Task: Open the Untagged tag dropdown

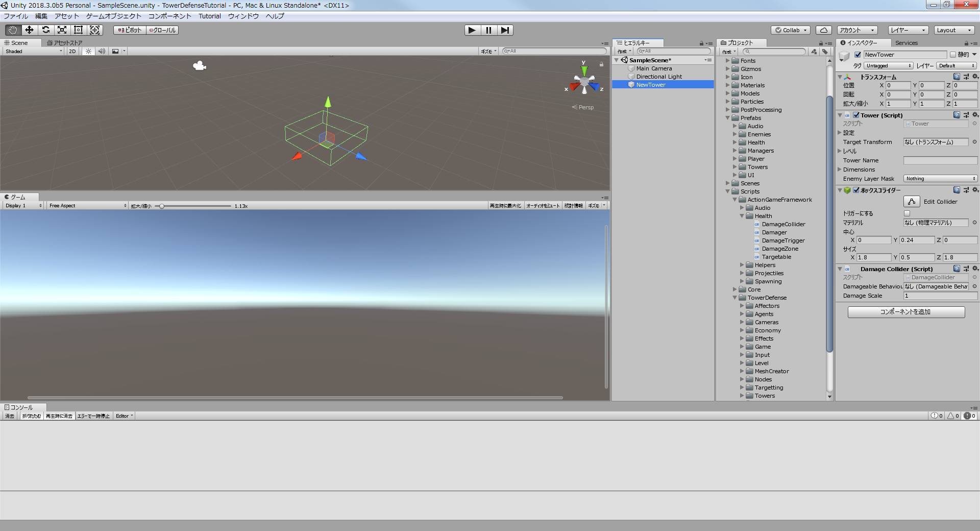Action: pos(889,65)
